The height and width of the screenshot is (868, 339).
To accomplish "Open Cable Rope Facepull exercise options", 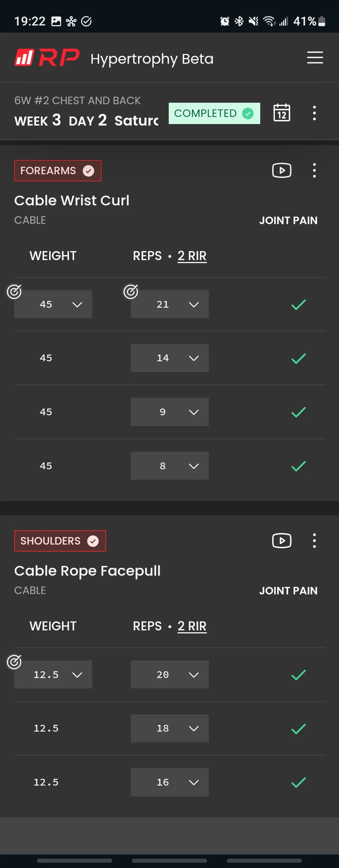I will 314,540.
